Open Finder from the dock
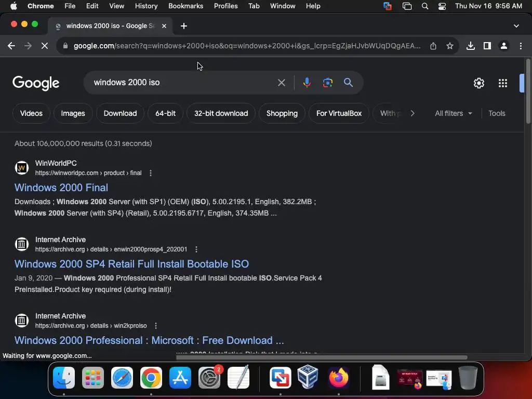The image size is (532, 399). coord(64,378)
